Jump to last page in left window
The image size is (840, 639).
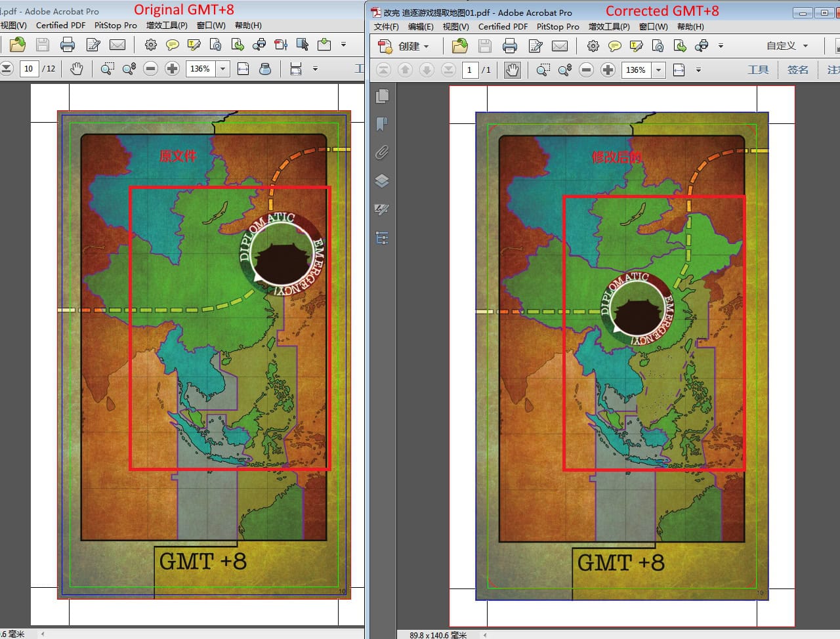click(x=7, y=68)
